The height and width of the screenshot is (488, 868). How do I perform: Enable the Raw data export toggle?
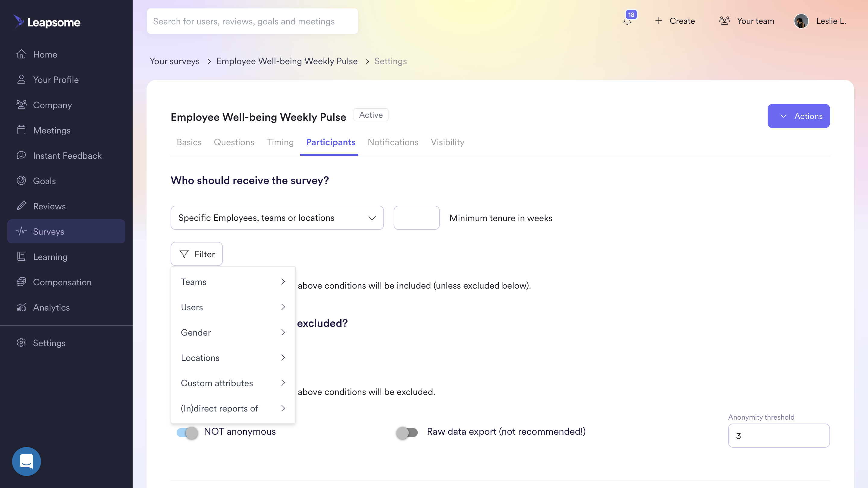[x=407, y=433]
